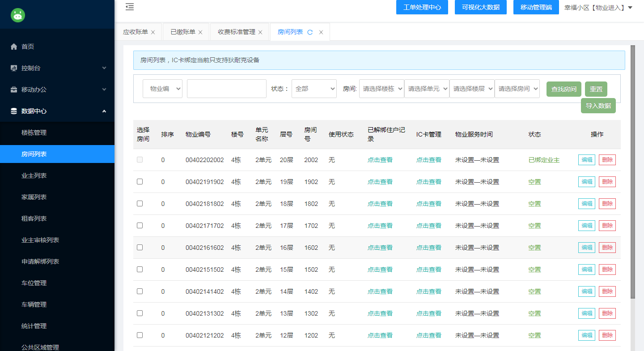Switch to the 应收账单 tab

[x=135, y=32]
